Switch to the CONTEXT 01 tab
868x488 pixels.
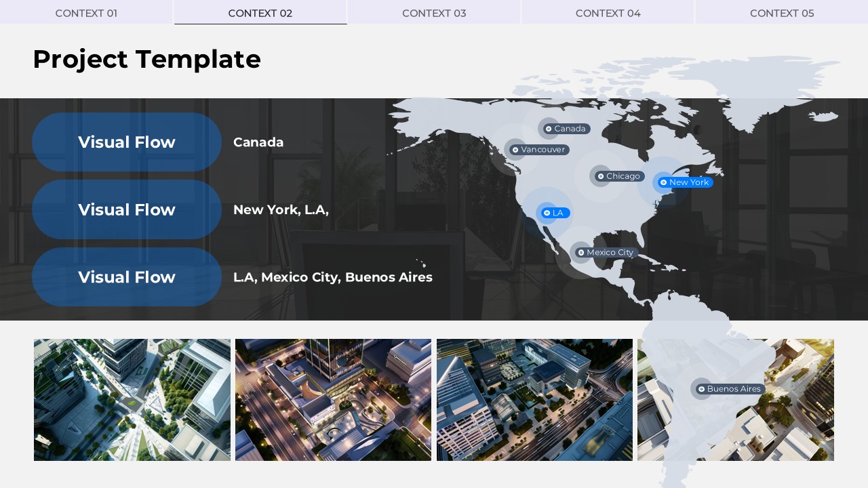click(86, 13)
